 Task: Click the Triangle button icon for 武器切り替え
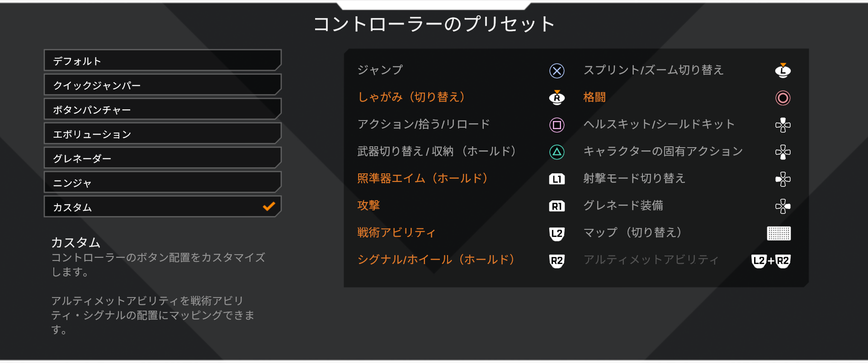[557, 152]
